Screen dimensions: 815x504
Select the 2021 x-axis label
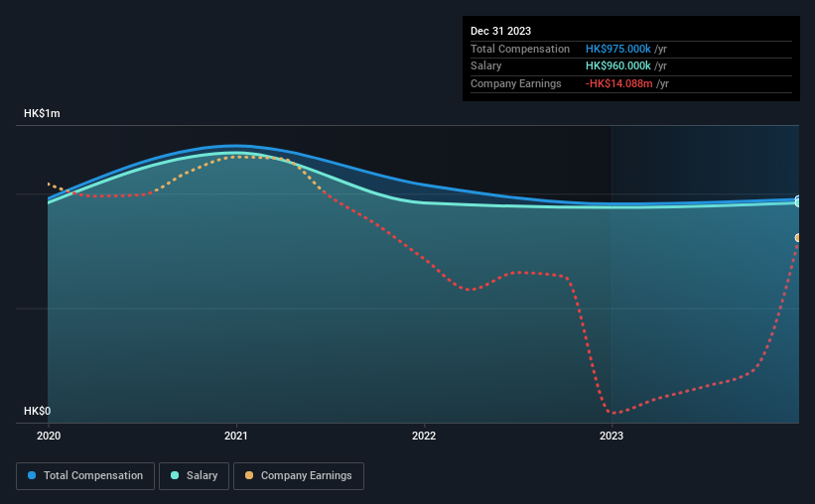point(236,436)
